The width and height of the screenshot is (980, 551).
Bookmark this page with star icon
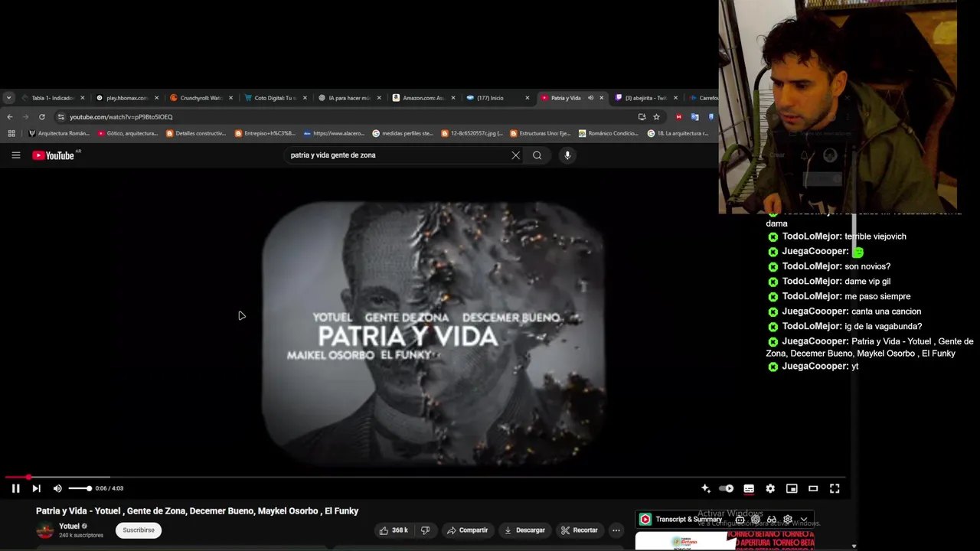click(x=656, y=117)
